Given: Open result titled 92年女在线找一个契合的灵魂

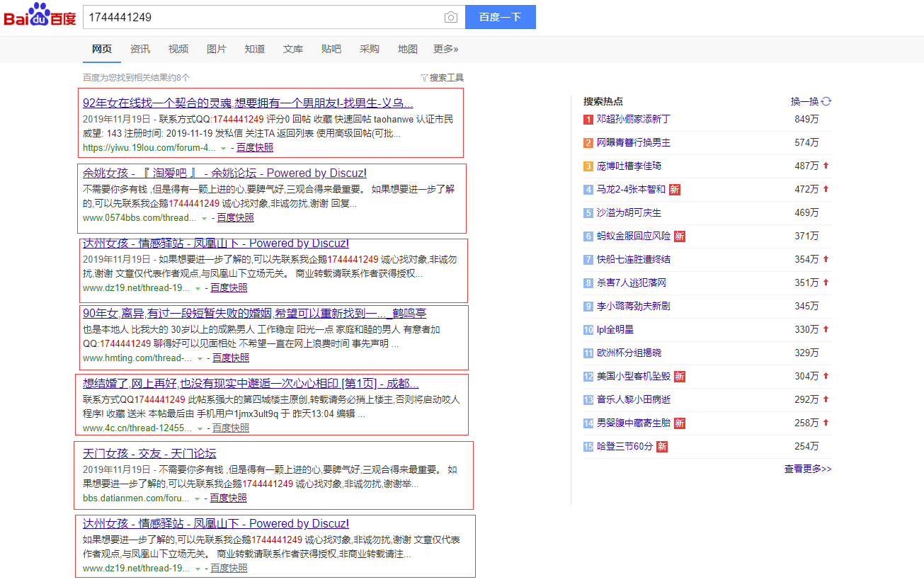Looking at the screenshot, I should coord(248,103).
